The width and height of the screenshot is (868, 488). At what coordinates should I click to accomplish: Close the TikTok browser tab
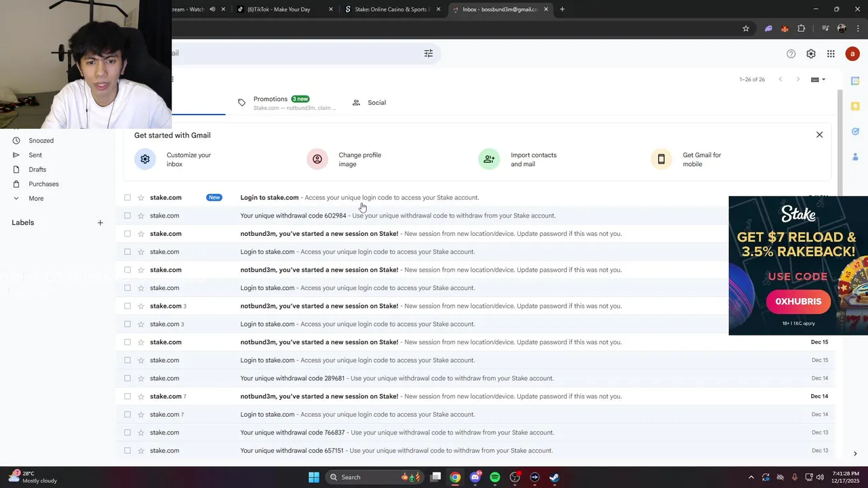coord(331,9)
